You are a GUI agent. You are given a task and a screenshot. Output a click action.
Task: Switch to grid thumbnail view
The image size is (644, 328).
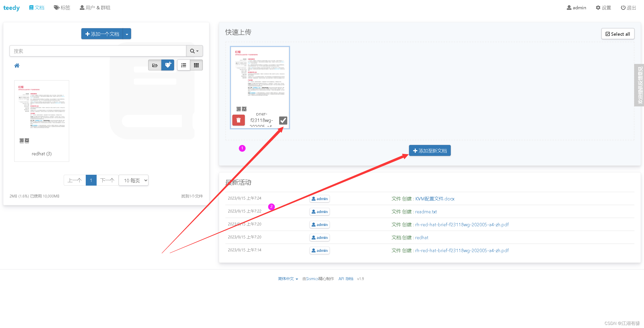point(196,65)
